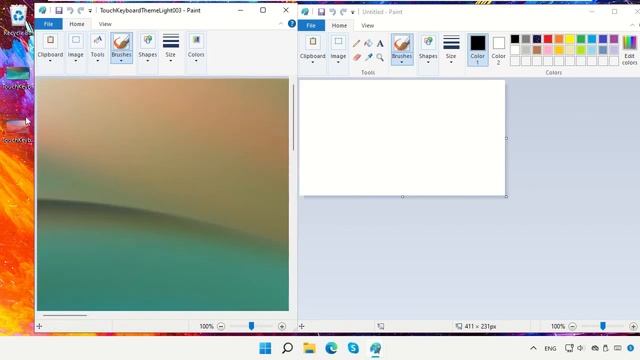Pick purple swatch in color palette

(x=614, y=39)
